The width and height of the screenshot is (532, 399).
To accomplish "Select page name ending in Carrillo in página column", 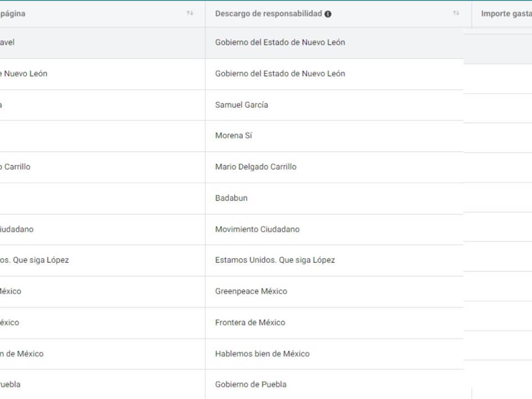I will 16,167.
